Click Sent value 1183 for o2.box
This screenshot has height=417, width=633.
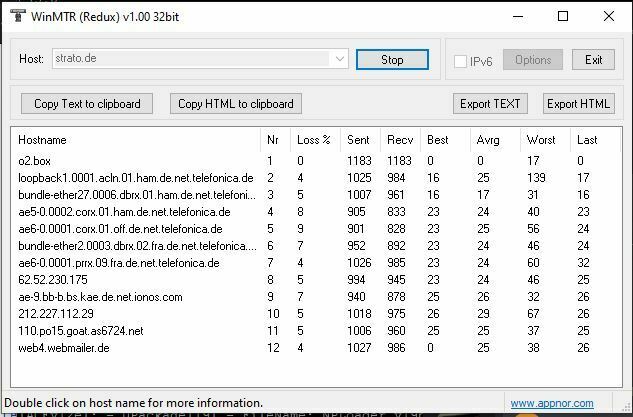(x=359, y=161)
